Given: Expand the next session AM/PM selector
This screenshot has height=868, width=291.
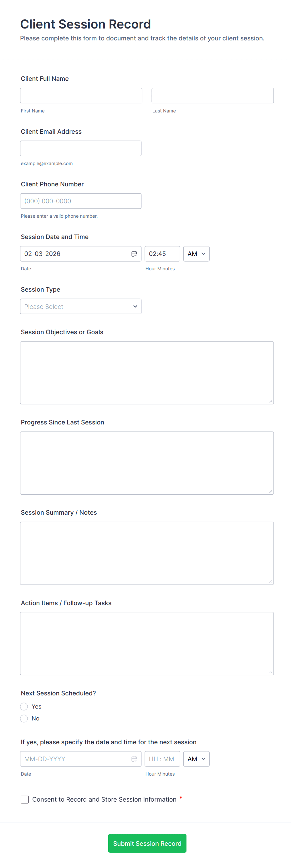Looking at the screenshot, I should tap(196, 759).
